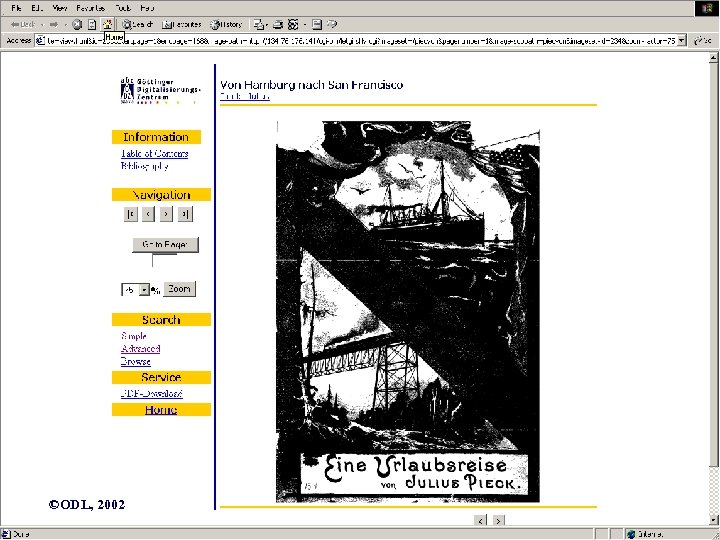Click the Discuss toolbar icon

point(317,24)
